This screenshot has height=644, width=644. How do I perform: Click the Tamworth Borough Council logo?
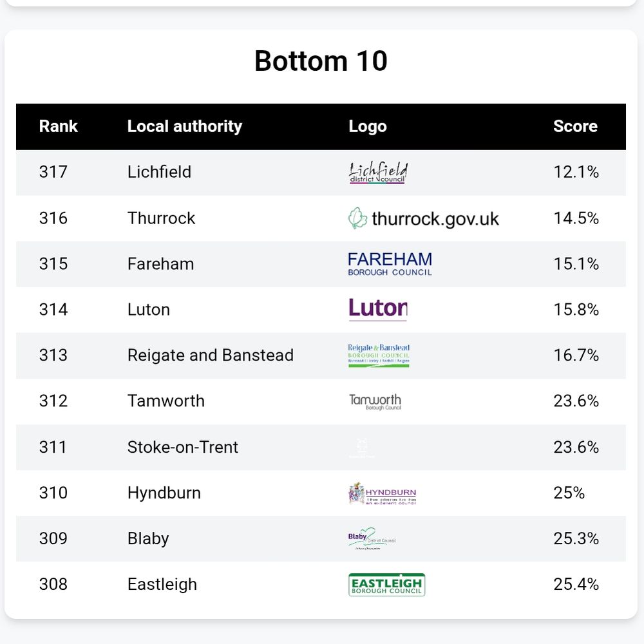click(375, 401)
